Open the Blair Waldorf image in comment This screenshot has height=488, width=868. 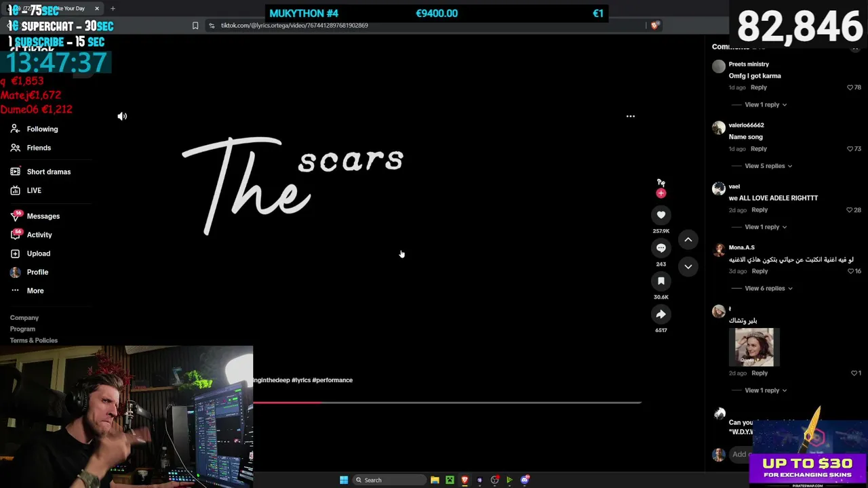754,347
